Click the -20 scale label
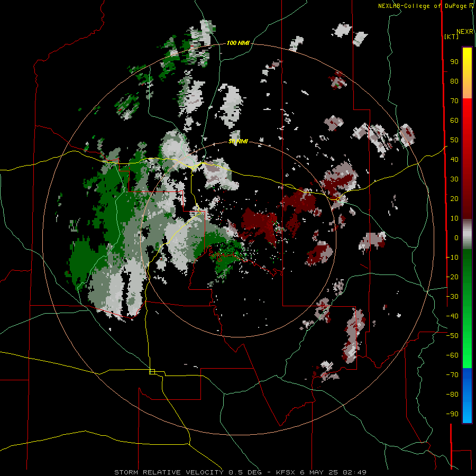Image resolution: width=476 pixels, height=476 pixels. coord(452,277)
